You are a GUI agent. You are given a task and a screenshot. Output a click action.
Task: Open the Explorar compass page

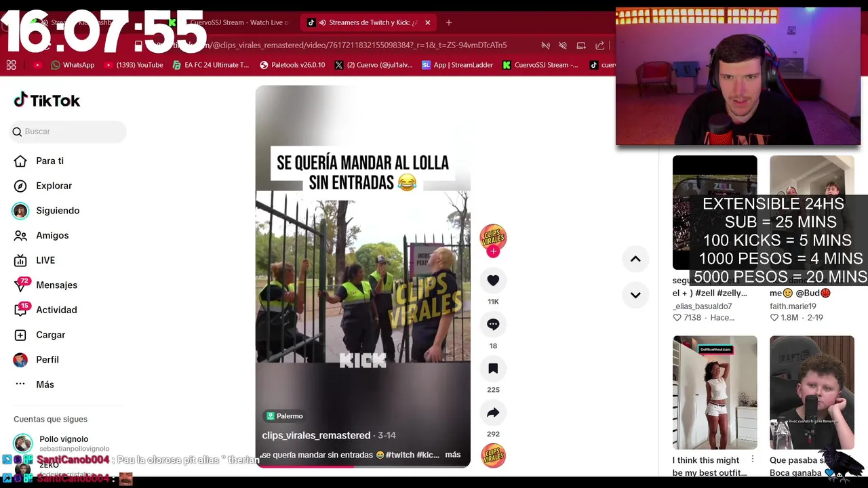point(43,186)
